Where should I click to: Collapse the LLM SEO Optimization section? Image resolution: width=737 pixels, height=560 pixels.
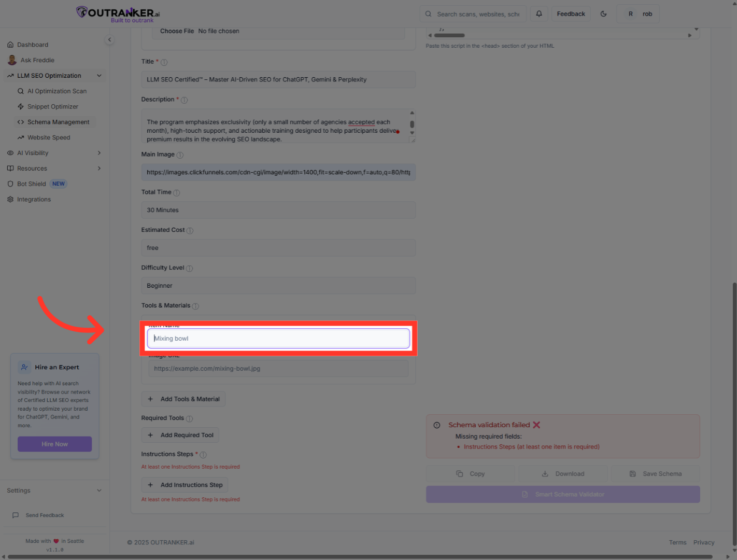(99, 76)
